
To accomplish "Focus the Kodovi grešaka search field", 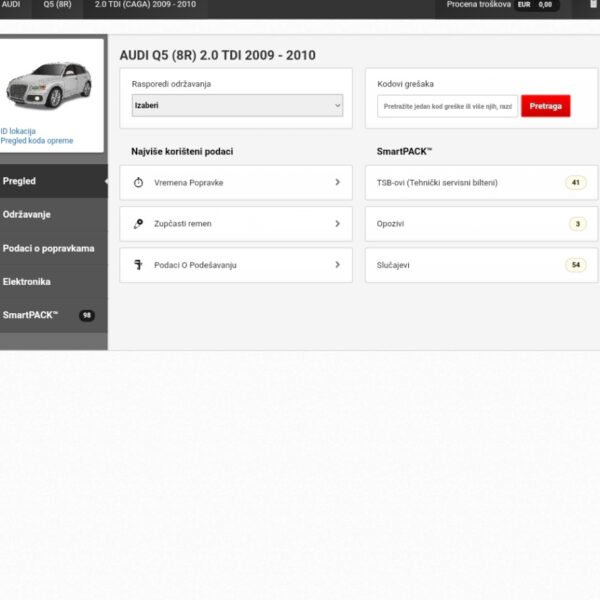I will coord(447,106).
